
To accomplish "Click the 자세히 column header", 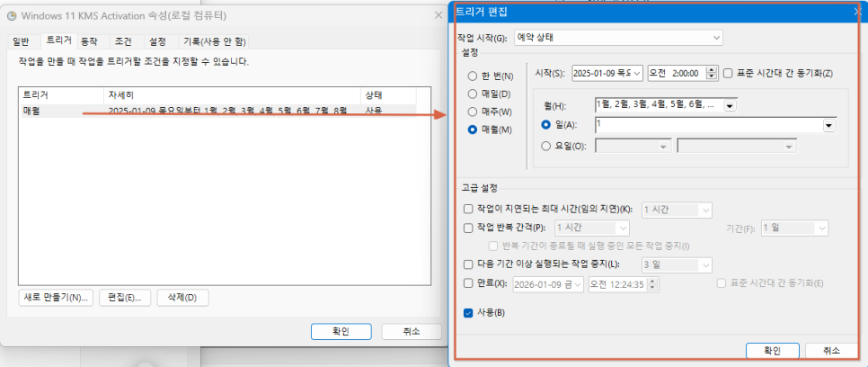I will [x=232, y=94].
